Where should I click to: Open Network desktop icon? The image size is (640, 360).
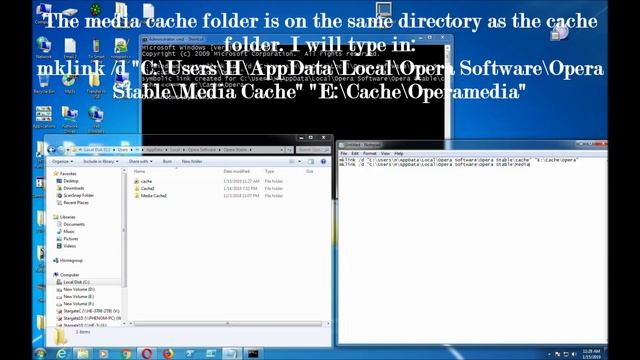44,48
